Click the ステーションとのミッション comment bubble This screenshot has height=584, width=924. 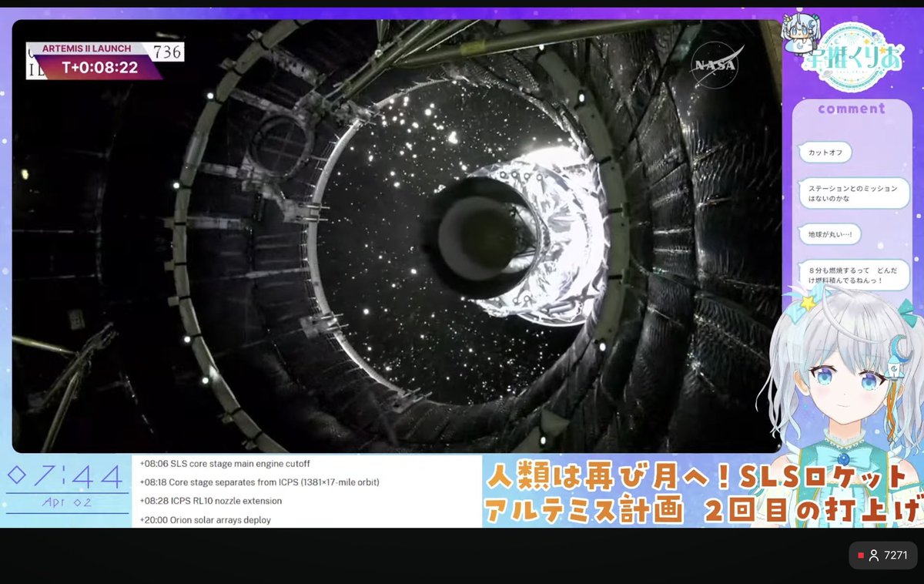(x=852, y=193)
